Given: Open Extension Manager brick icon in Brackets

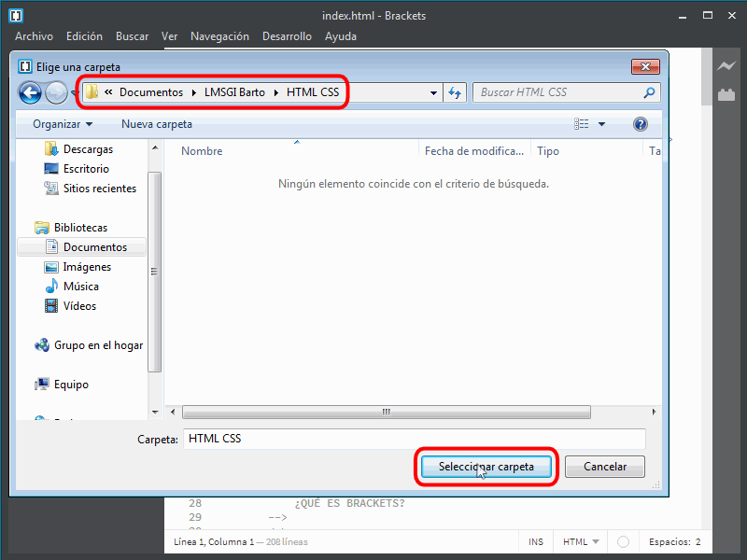Looking at the screenshot, I should [726, 95].
